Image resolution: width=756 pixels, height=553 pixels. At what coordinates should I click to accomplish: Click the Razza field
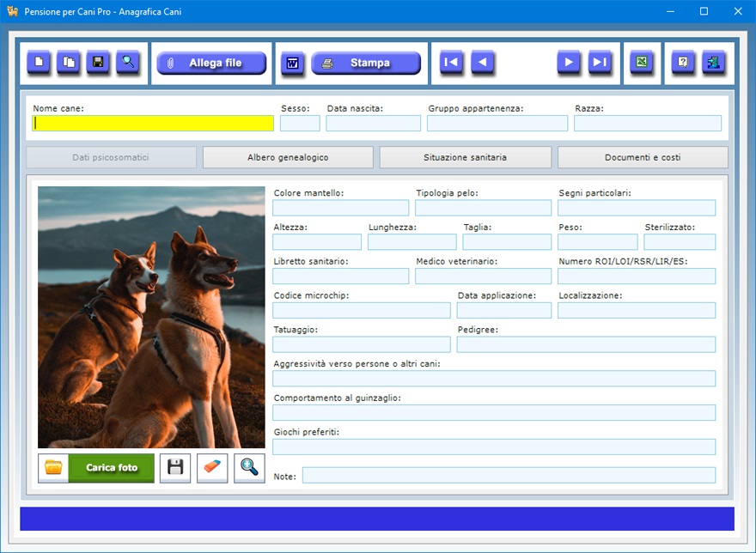click(x=648, y=124)
